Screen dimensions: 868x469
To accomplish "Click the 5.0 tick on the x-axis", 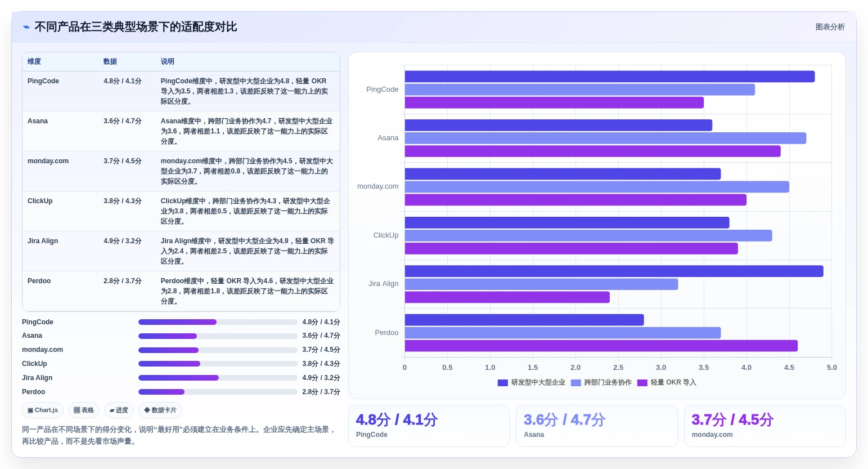I will point(831,368).
